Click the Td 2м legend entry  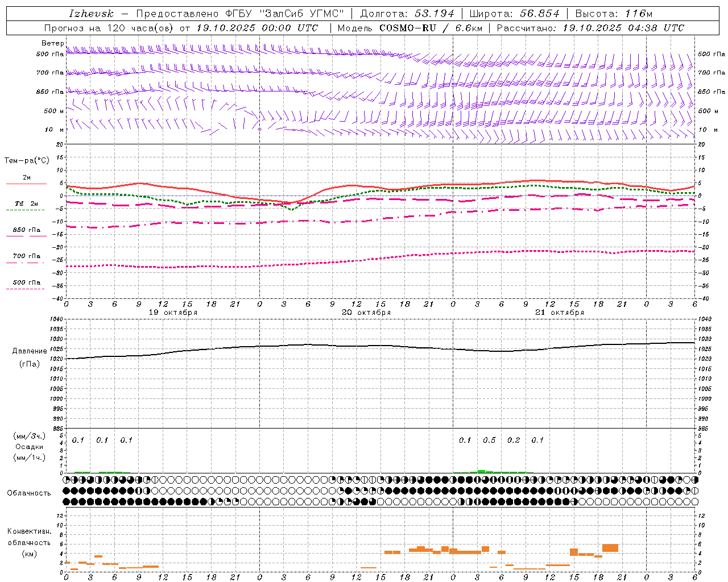point(26,203)
